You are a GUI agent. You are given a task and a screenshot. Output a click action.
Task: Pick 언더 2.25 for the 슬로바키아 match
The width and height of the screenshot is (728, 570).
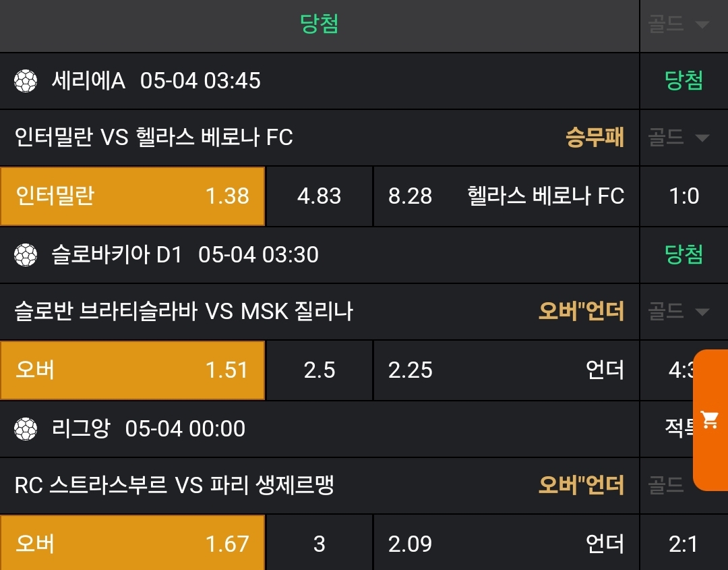[x=506, y=370]
